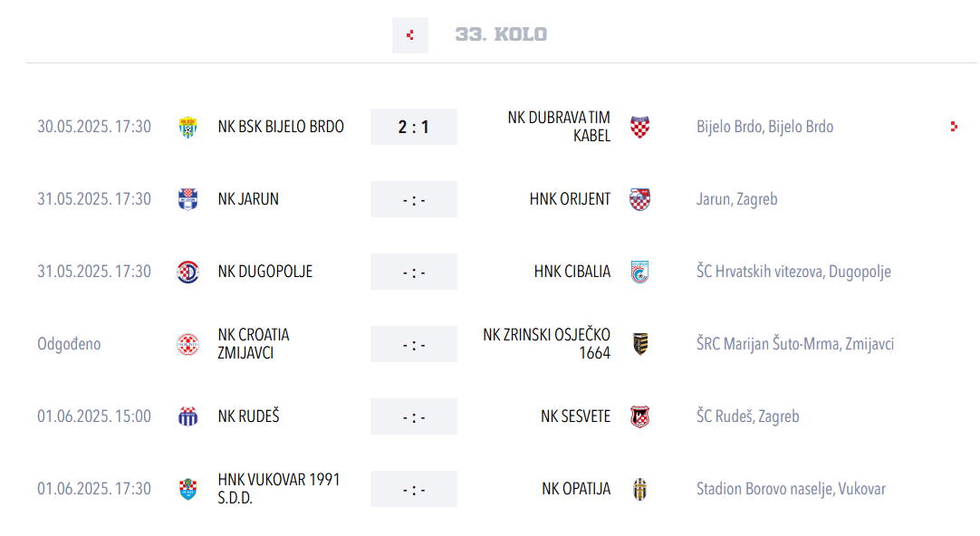Open HNK Cibalia team name link
The height and width of the screenshot is (536, 980).
point(572,272)
